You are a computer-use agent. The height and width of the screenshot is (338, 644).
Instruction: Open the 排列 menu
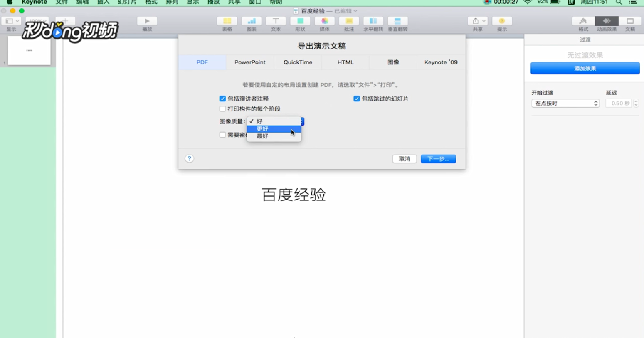tap(172, 2)
